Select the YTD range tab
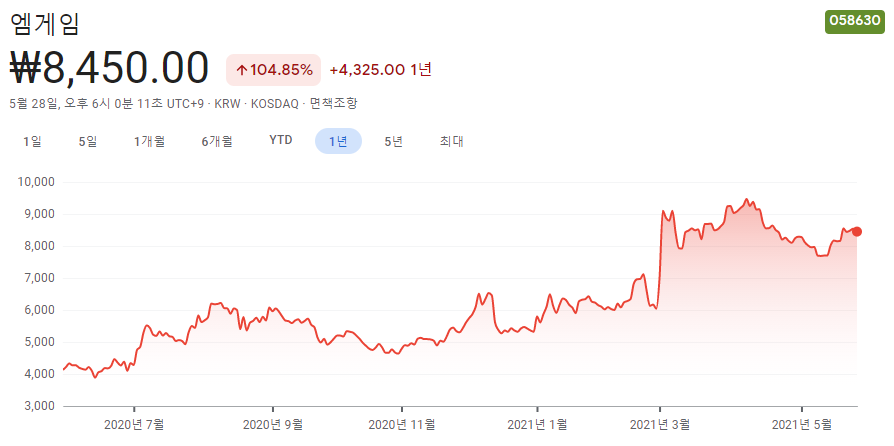Image resolution: width=894 pixels, height=446 pixels. [x=281, y=141]
